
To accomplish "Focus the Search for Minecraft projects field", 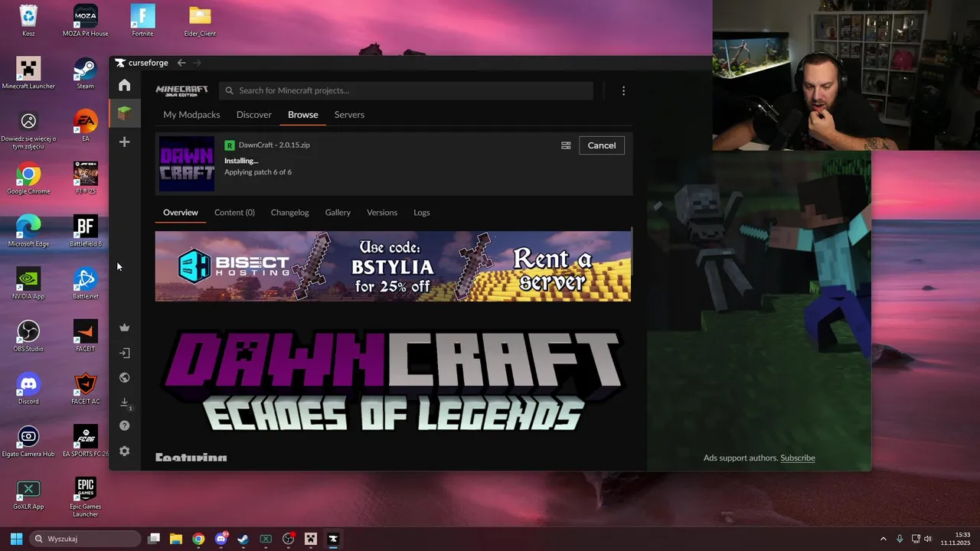I will (406, 90).
